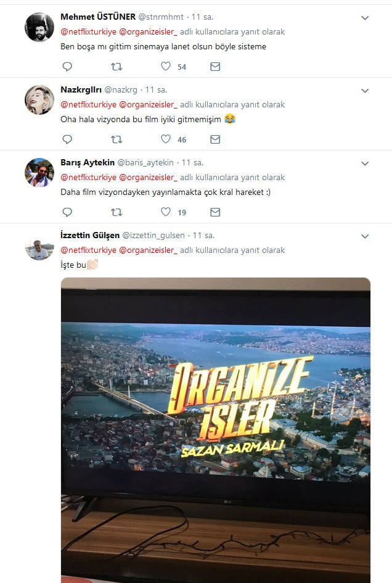Screen dimensions: 392x583
Task: Reply to Nazkrgllrı's tweet
Action: pos(67,139)
